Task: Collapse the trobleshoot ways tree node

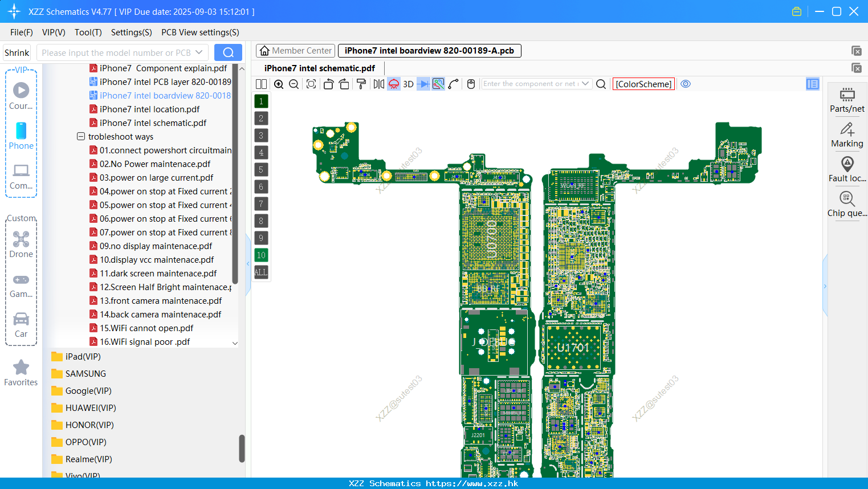Action: point(81,137)
